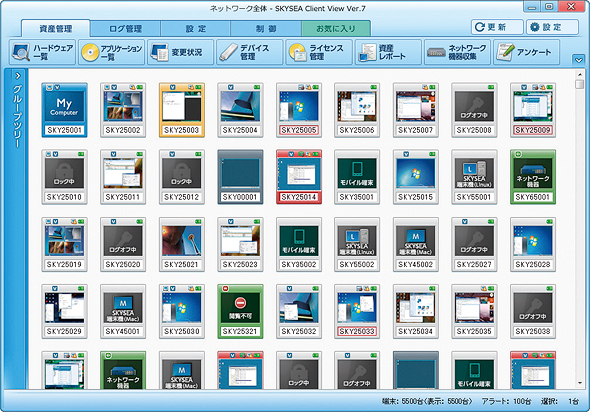This screenshot has height=412, width=590.
Task: Select terminal SKY25021
Action: pos(182,244)
